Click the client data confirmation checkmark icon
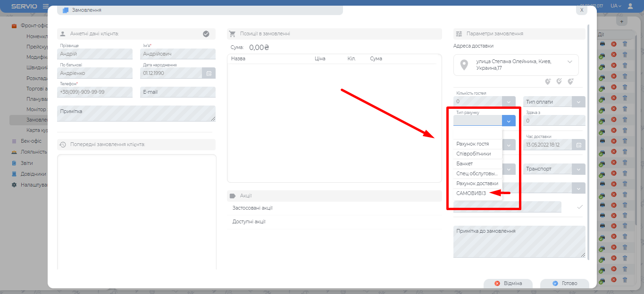The image size is (644, 294). pyautogui.click(x=206, y=34)
